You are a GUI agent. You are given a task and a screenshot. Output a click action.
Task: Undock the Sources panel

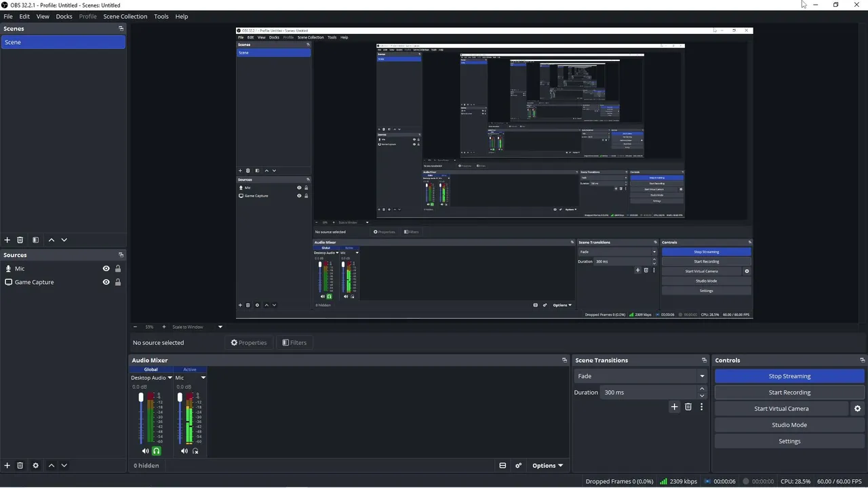(121, 255)
